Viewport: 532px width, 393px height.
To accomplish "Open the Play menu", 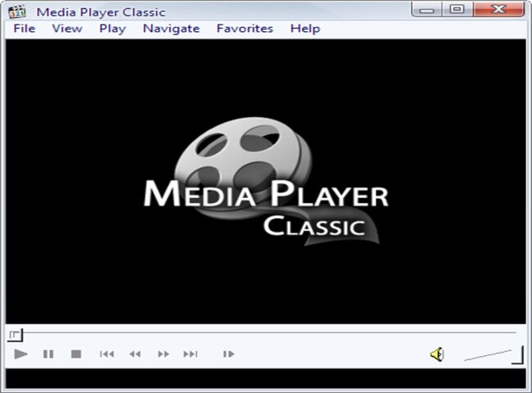I will (113, 29).
